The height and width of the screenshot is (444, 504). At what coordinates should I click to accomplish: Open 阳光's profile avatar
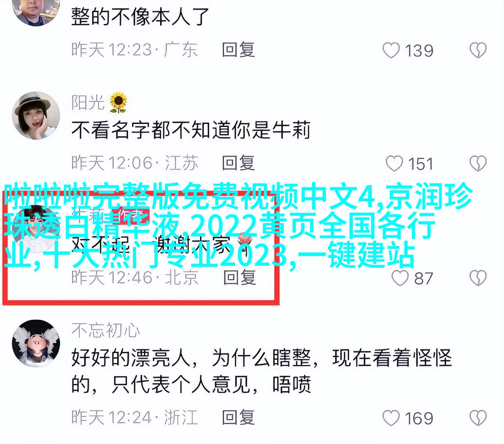[x=36, y=116]
